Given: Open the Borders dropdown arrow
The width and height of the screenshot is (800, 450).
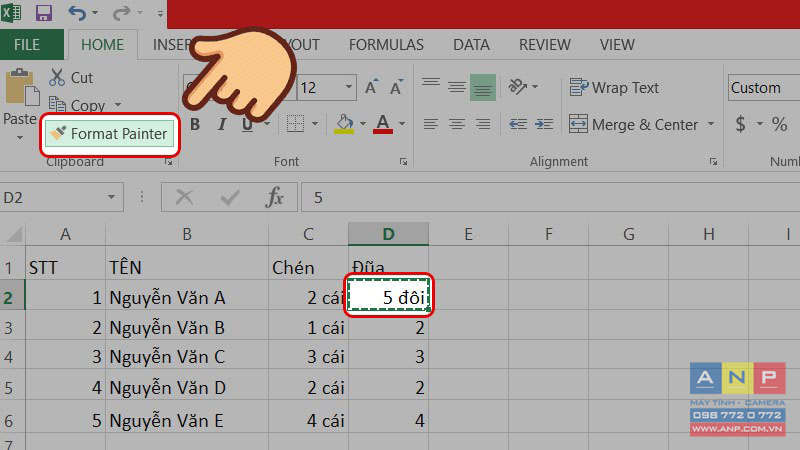Looking at the screenshot, I should click(315, 123).
